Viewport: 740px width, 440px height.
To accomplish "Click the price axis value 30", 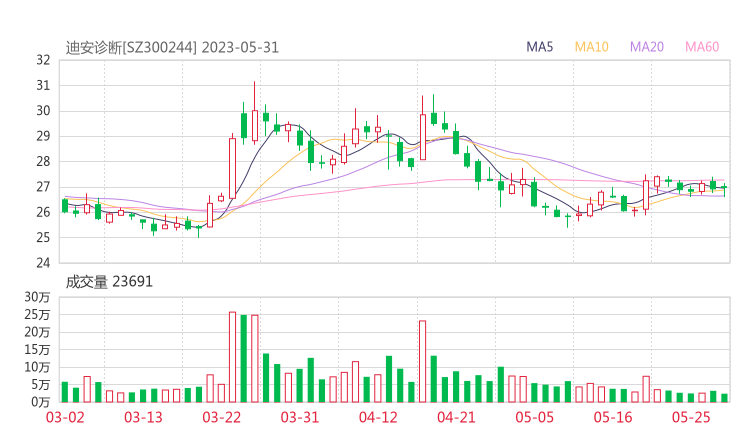I will [43, 111].
